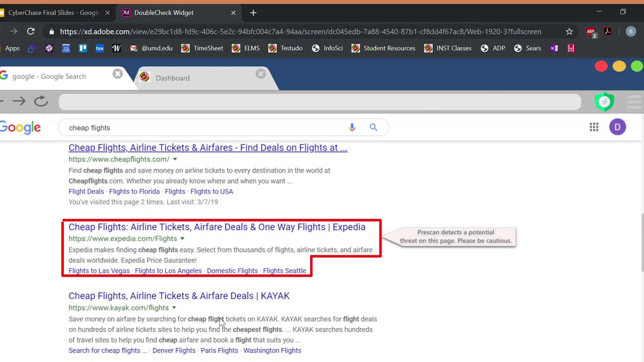This screenshot has height=362, width=644.
Task: Open the Domestic Flights sitelink
Action: 232,271
